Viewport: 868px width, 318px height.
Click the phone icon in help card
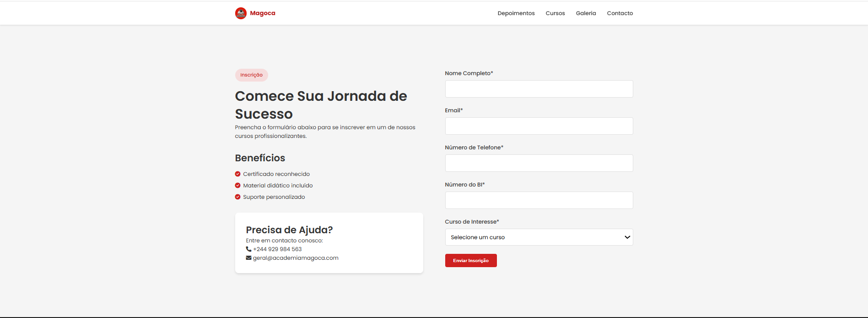pos(249,249)
